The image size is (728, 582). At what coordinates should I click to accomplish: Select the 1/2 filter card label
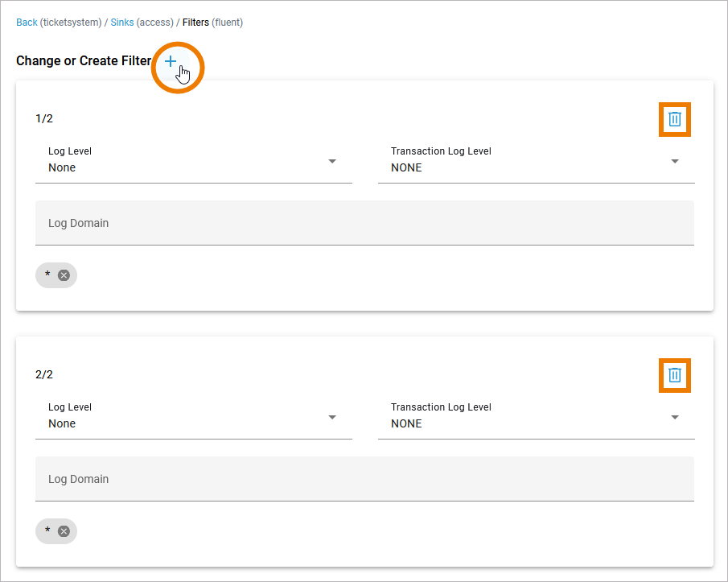point(44,119)
